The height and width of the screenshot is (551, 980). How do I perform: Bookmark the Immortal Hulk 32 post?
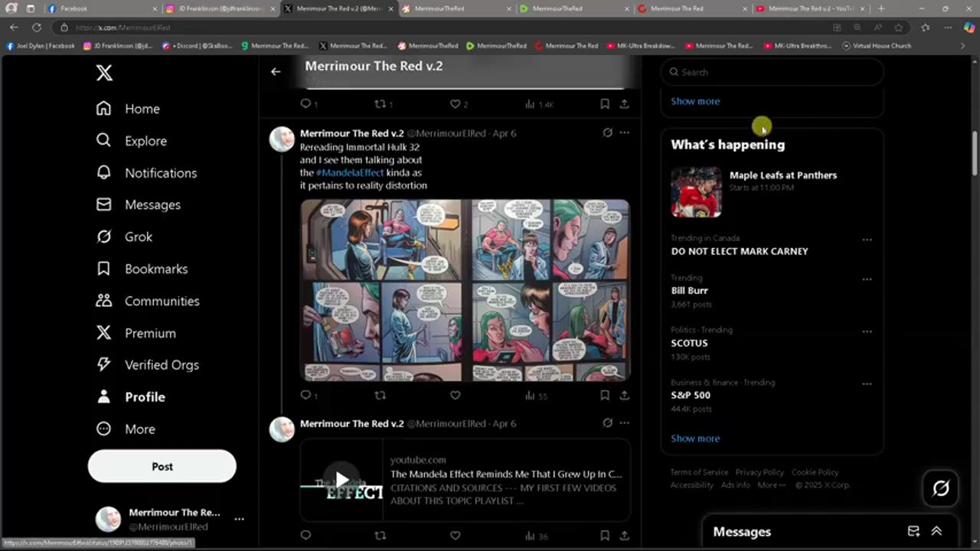coord(605,396)
